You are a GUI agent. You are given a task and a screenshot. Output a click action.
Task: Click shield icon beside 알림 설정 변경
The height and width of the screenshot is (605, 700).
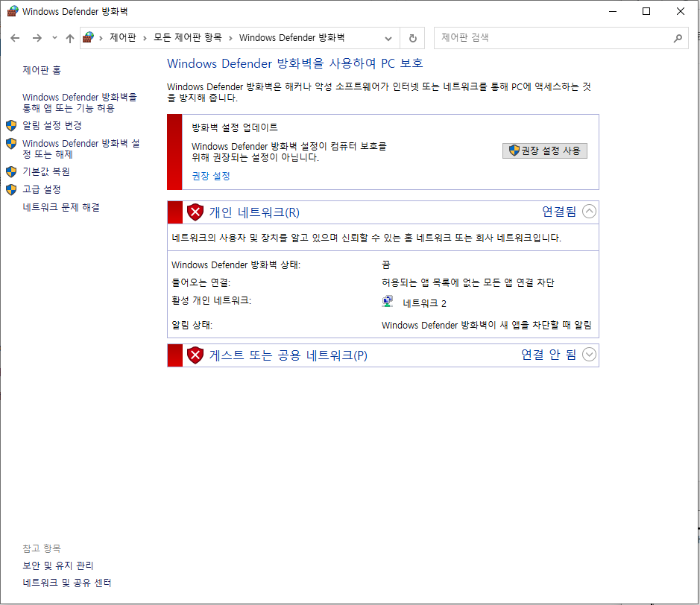pyautogui.click(x=11, y=126)
